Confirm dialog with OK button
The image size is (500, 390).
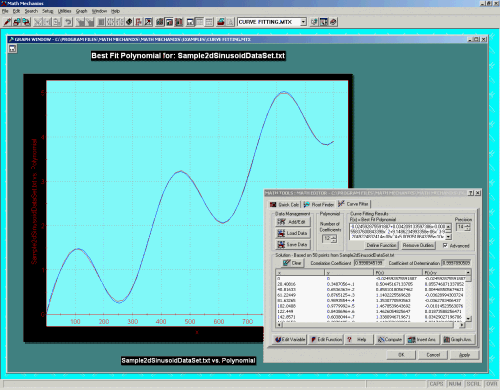click(401, 355)
